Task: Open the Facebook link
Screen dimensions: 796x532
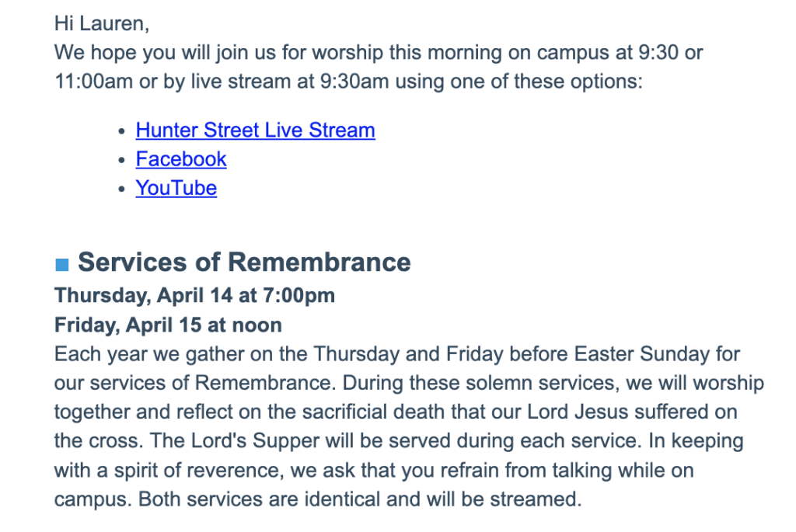Action: (x=180, y=159)
